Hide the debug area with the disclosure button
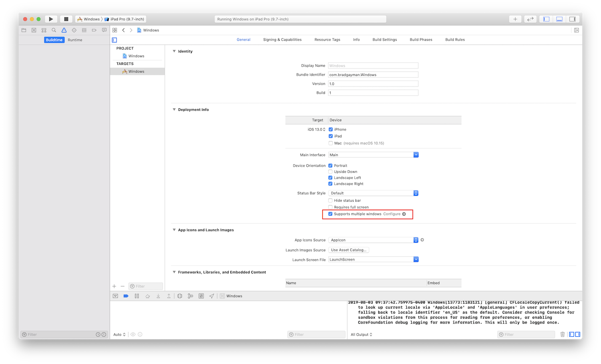 [115, 296]
